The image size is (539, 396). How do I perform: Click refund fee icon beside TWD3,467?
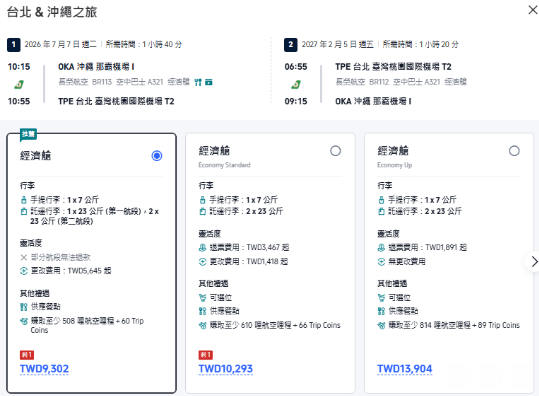[x=202, y=248]
